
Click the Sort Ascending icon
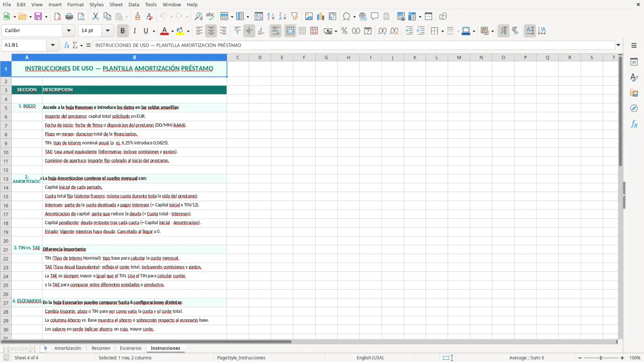click(x=271, y=17)
